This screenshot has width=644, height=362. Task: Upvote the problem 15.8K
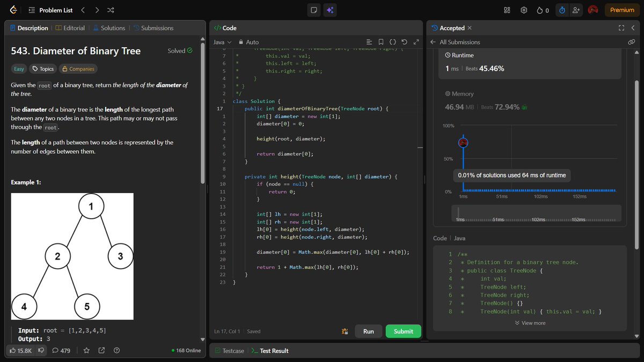(21, 351)
